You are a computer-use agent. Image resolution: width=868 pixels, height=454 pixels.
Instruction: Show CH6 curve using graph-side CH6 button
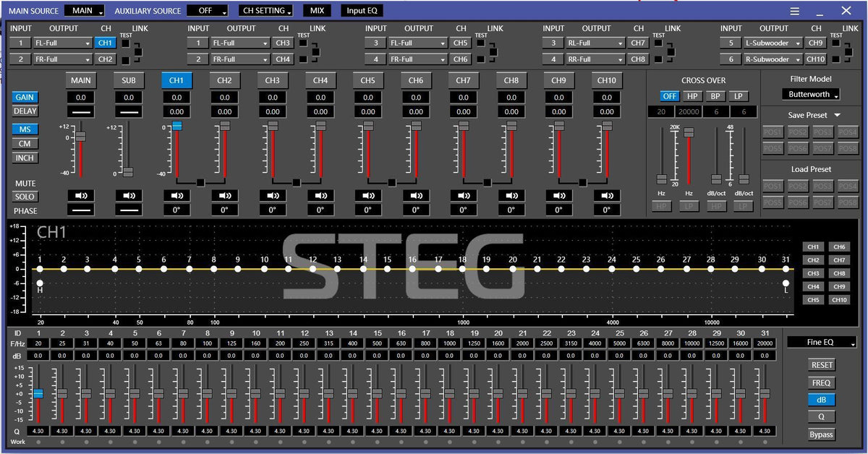pos(839,247)
